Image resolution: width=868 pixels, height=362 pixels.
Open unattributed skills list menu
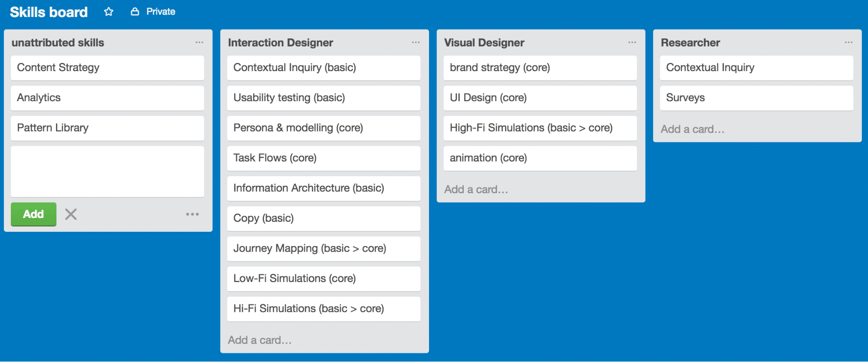(199, 43)
